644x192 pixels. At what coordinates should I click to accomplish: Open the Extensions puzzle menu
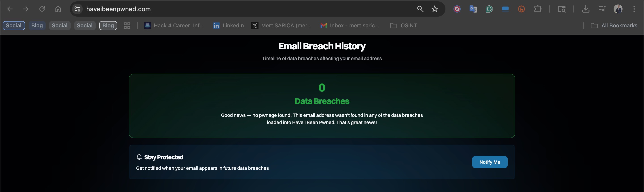(x=538, y=9)
